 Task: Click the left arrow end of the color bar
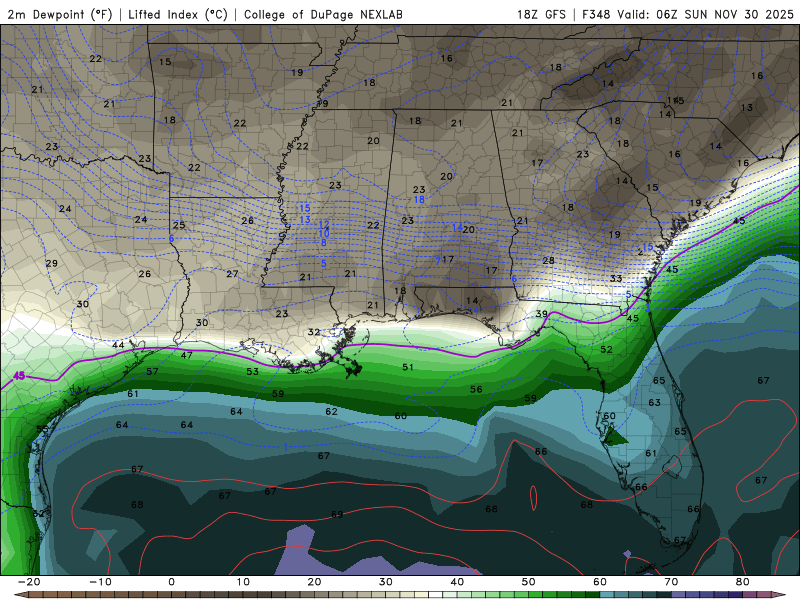[20, 595]
